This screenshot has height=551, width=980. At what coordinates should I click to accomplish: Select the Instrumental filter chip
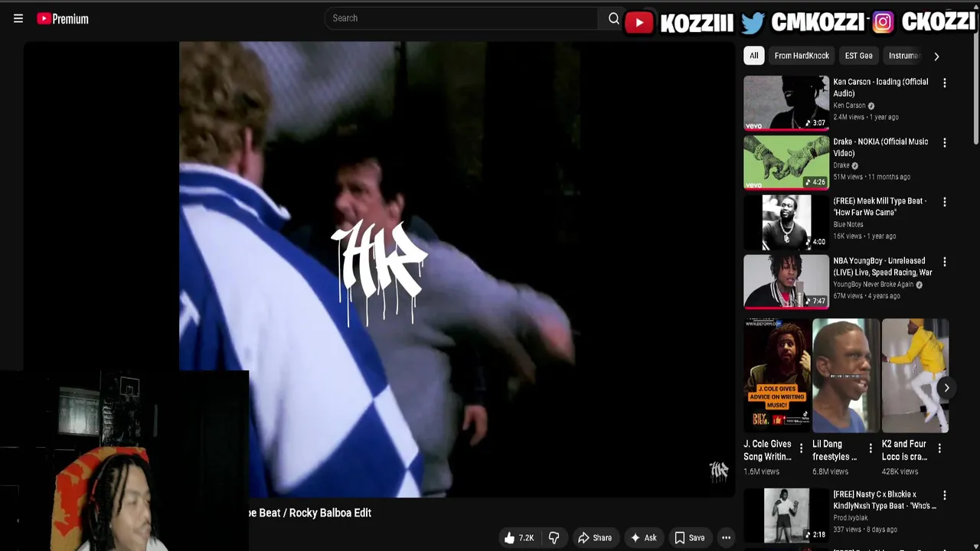[903, 56]
